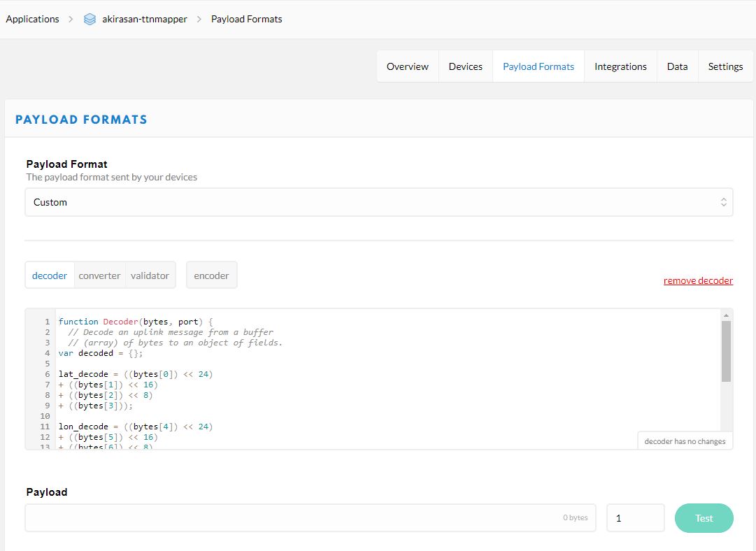The height and width of the screenshot is (551, 756).
Task: Open the akirasan-ttnmapper breadcrumb link
Action: pos(145,20)
